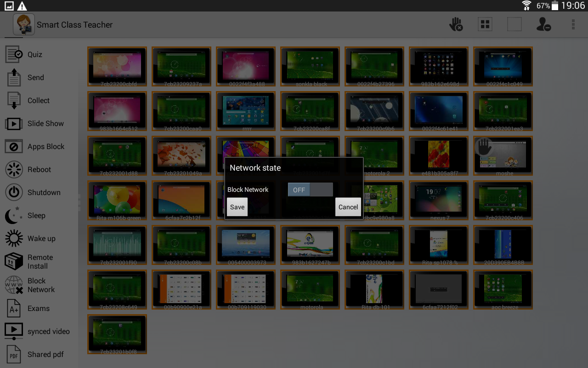Open synced video option
The height and width of the screenshot is (368, 588).
(48, 331)
